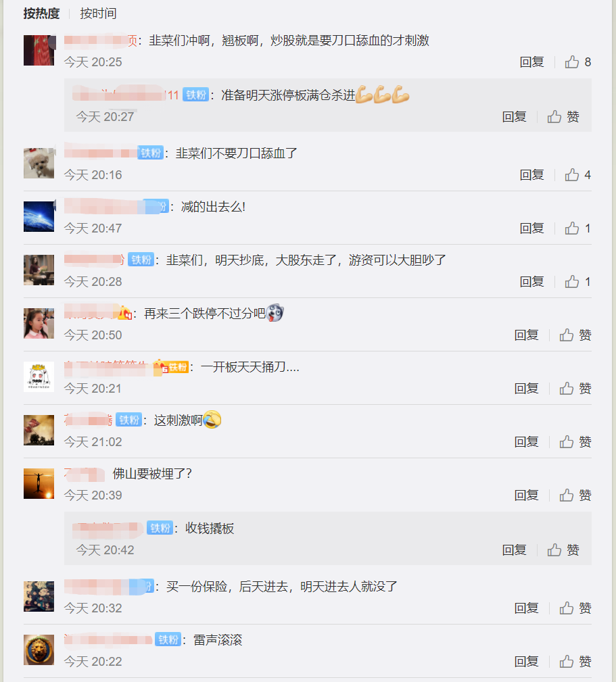
Task: Reply to the 买一份保险 comment
Action: (x=526, y=608)
